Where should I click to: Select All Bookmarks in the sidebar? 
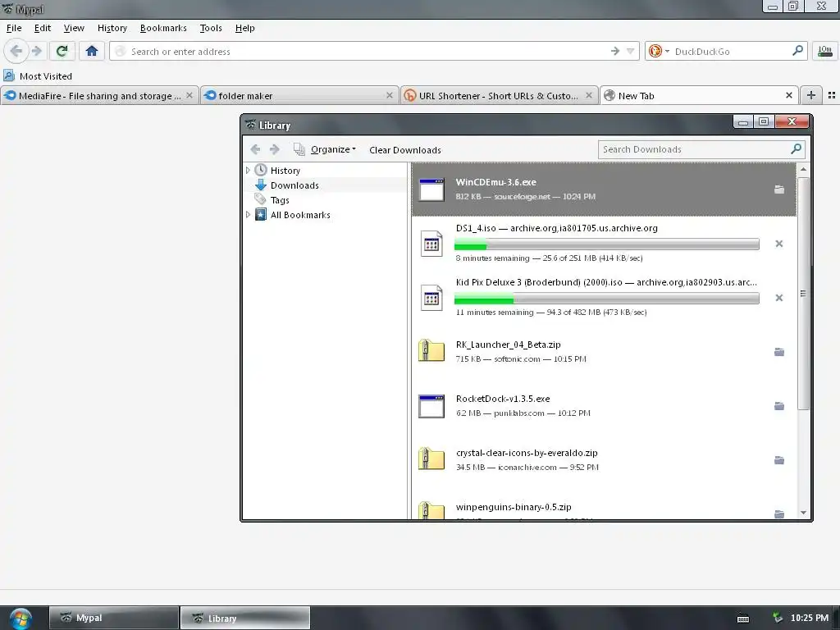(x=300, y=215)
